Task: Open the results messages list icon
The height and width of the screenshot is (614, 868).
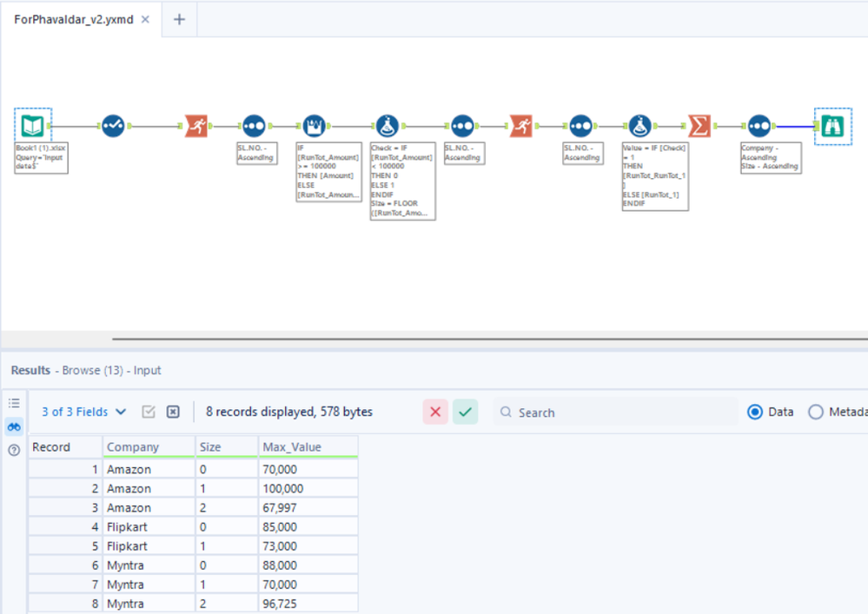Action: coord(14,403)
